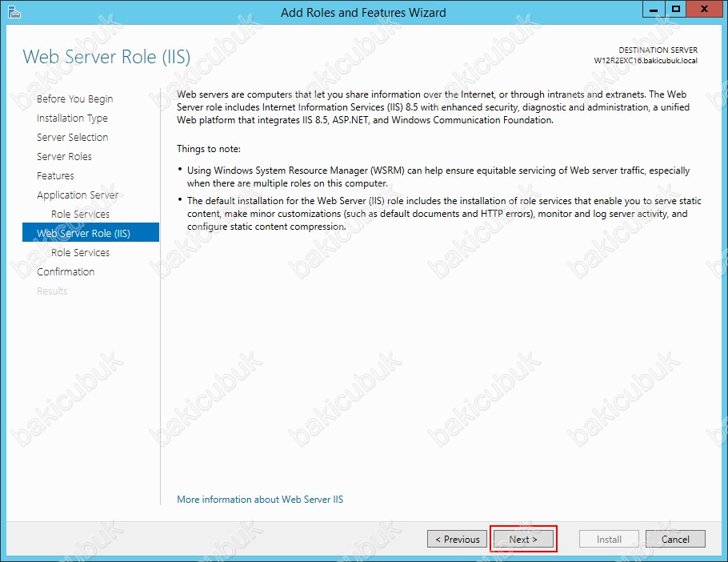Go to the Before You Begin step
This screenshot has width=728, height=562.
point(74,99)
